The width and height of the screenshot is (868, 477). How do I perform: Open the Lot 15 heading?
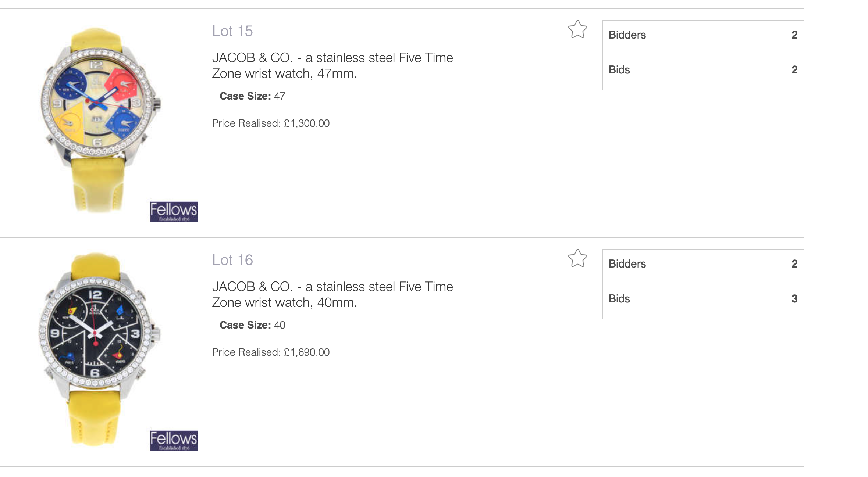coord(232,31)
